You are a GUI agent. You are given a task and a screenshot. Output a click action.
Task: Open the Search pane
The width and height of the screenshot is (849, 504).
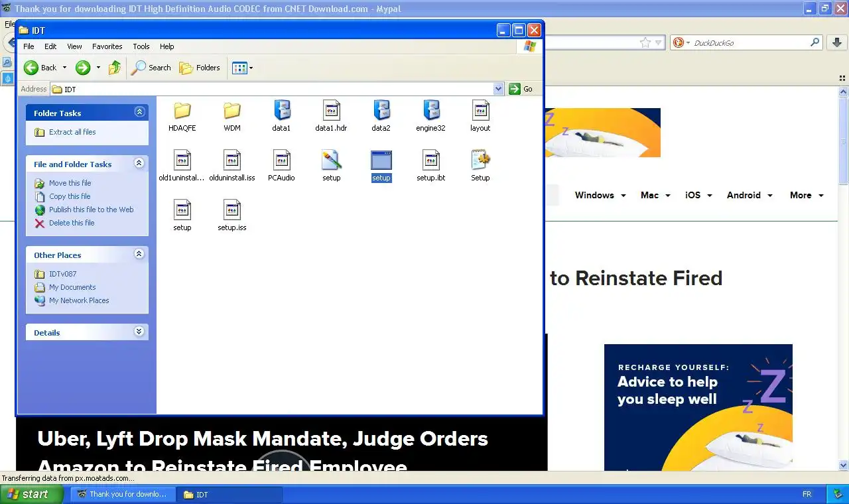(x=151, y=68)
